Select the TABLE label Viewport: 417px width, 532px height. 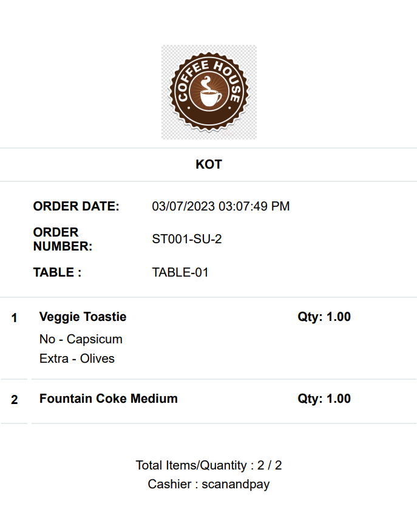click(x=57, y=272)
